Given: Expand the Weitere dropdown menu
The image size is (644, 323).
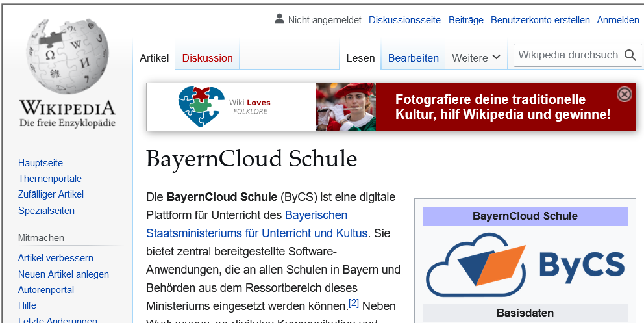Looking at the screenshot, I should 476,58.
